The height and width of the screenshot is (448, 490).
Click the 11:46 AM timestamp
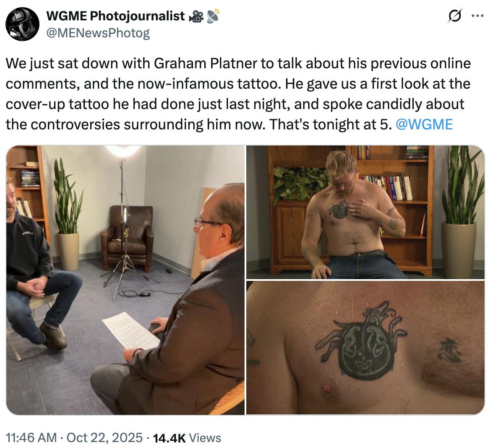tap(31, 437)
